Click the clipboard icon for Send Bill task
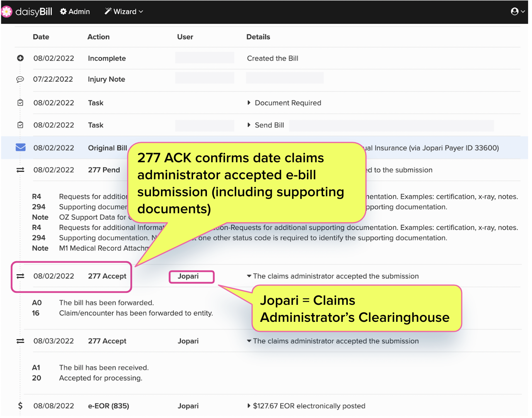This screenshot has width=532, height=418. (x=20, y=125)
